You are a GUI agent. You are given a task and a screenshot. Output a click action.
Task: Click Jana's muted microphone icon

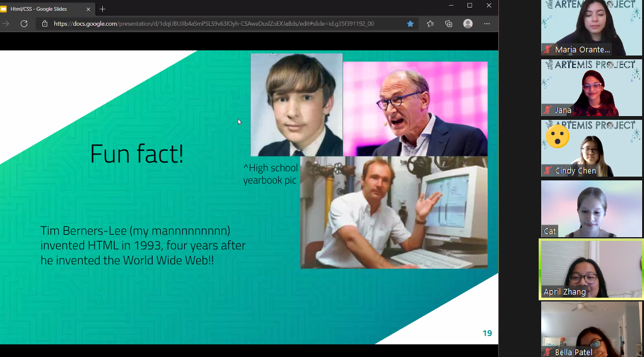click(547, 110)
